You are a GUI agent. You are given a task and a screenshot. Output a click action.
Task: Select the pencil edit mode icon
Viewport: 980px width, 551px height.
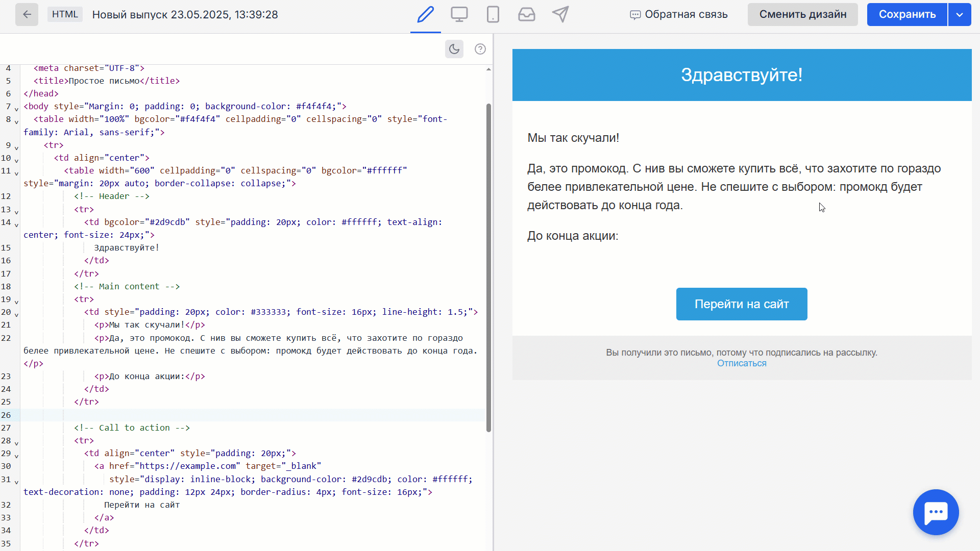click(x=425, y=14)
